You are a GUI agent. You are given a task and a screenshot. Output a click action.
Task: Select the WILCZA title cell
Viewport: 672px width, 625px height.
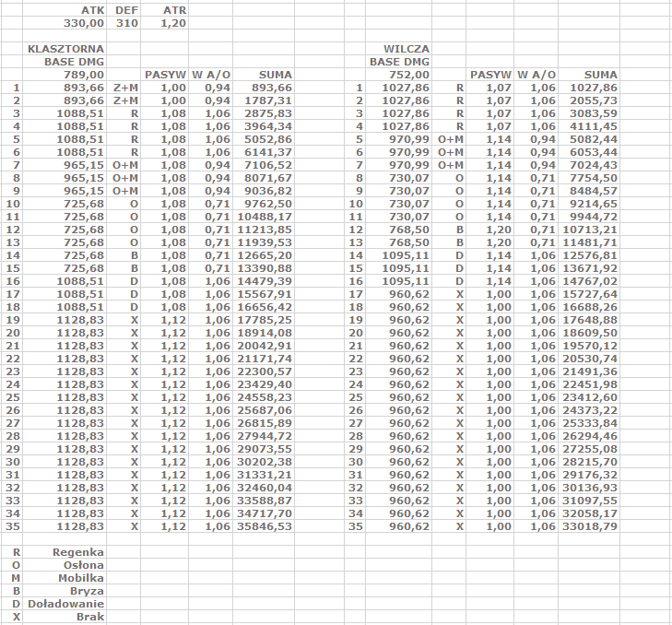[407, 48]
